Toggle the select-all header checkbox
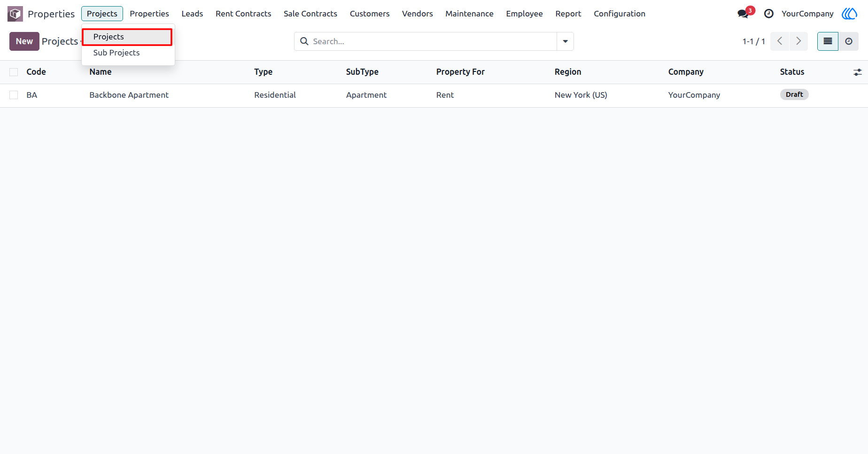868x454 pixels. [14, 72]
